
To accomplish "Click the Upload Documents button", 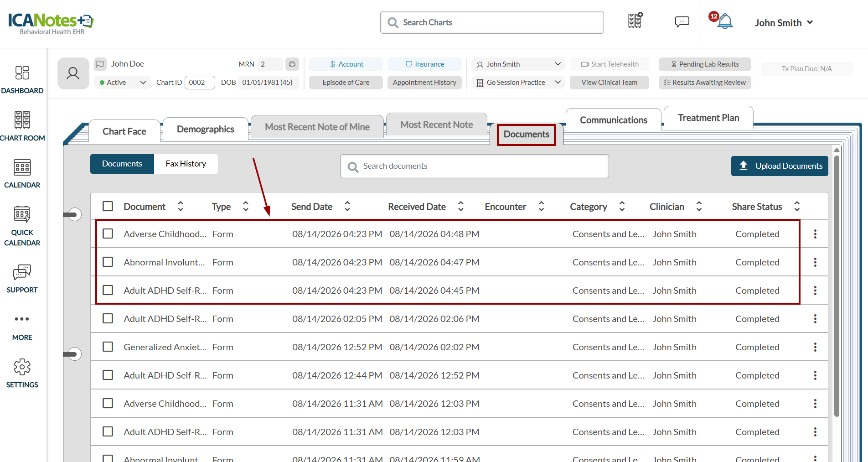I will (780, 166).
